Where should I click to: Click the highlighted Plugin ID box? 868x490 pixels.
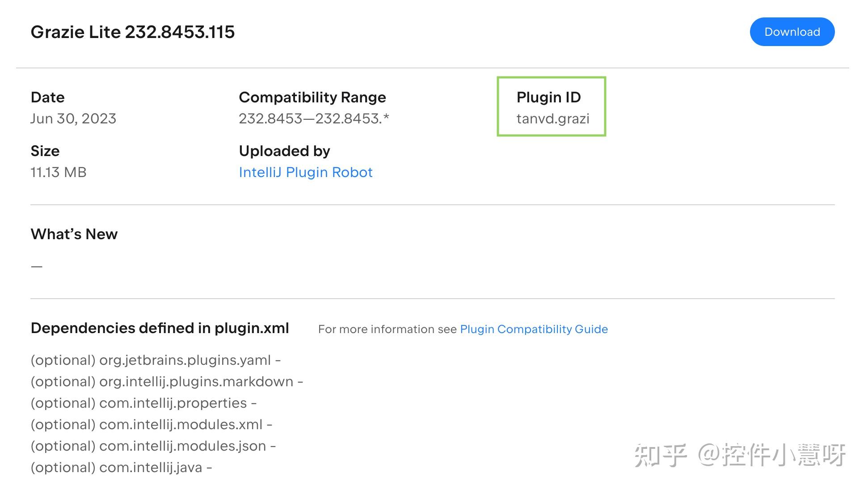[x=552, y=106]
